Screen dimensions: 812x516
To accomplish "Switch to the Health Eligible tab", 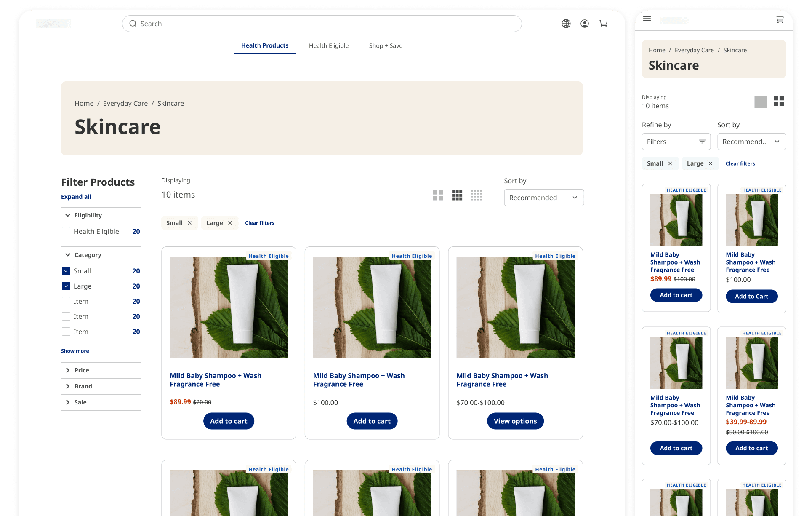I will coord(328,45).
